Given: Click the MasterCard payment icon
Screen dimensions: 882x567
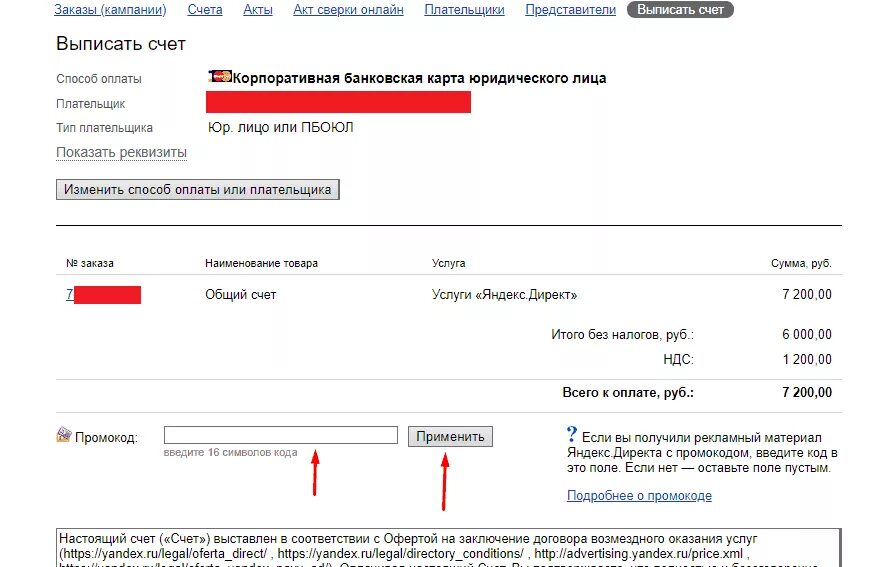Looking at the screenshot, I should 219,76.
